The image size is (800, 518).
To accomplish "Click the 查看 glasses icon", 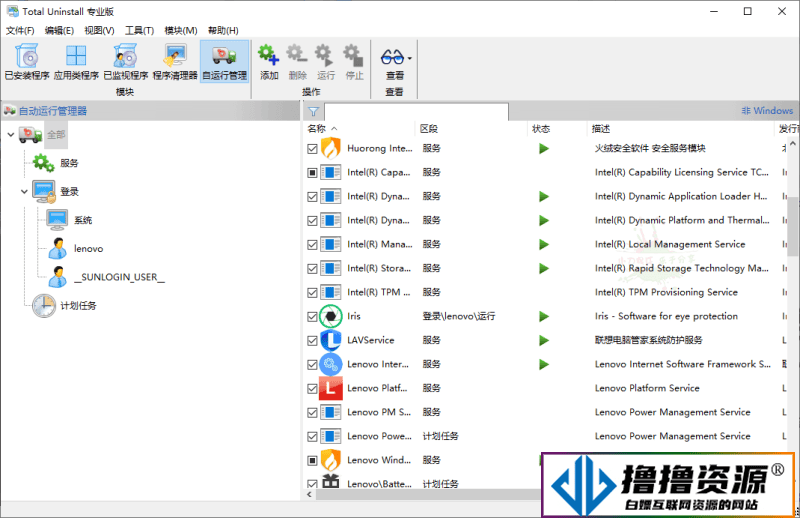I will click(x=392, y=57).
